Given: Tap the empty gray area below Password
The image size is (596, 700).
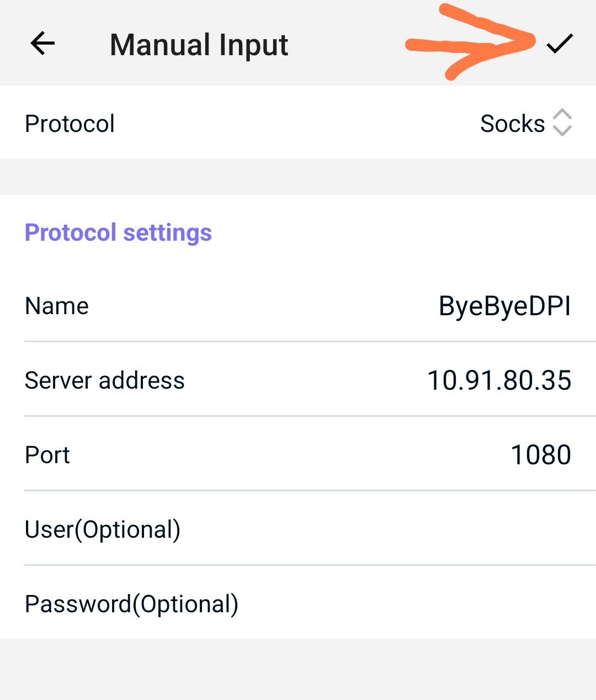Looking at the screenshot, I should tap(298, 669).
